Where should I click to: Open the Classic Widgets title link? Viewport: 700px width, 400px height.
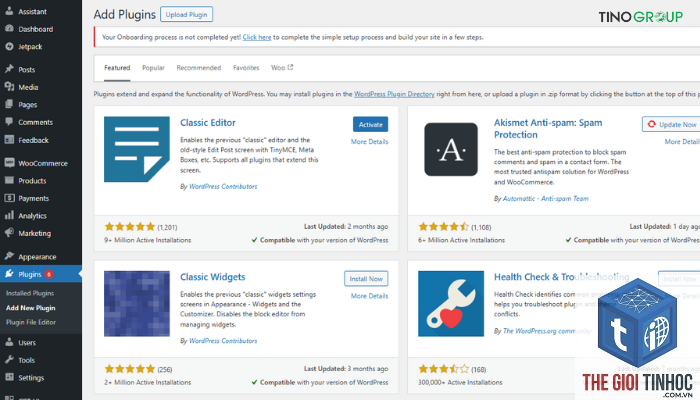coord(212,277)
